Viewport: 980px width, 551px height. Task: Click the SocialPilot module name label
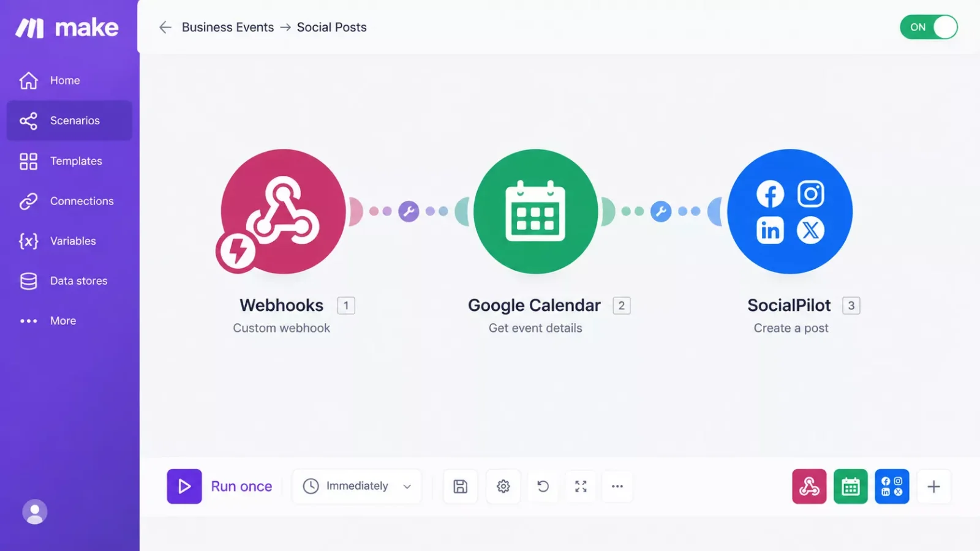tap(789, 305)
